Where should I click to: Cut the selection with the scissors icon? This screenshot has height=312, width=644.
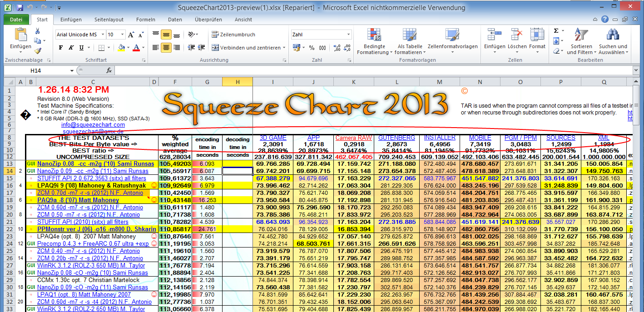[38, 31]
